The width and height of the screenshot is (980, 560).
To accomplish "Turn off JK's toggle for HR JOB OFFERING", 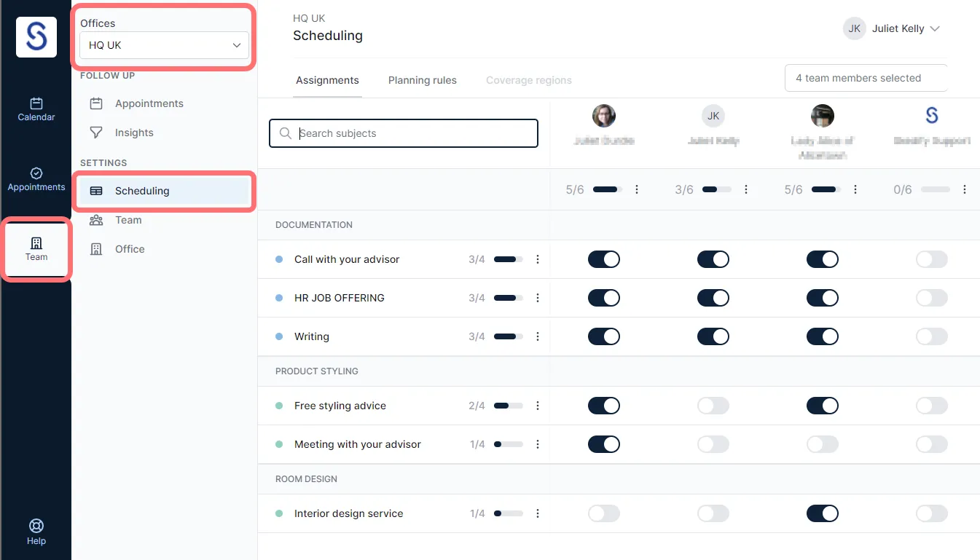I will click(713, 298).
